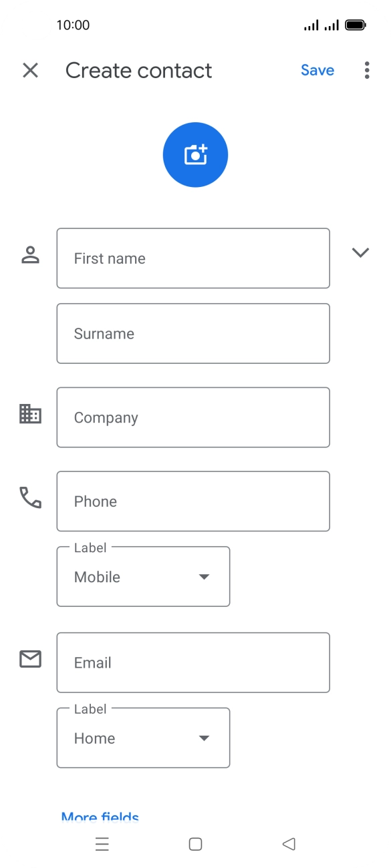391x868 pixels.
Task: Select the Surname input field
Action: tap(193, 333)
